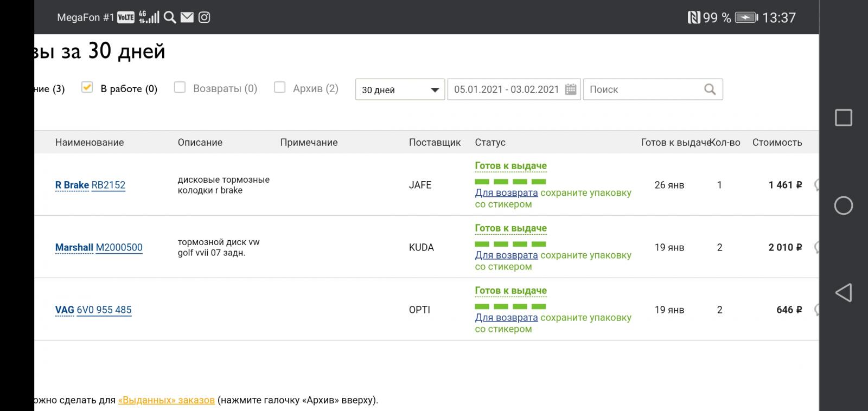Toggle the 'В работе (0)' checkbox
868x411 pixels.
click(87, 87)
